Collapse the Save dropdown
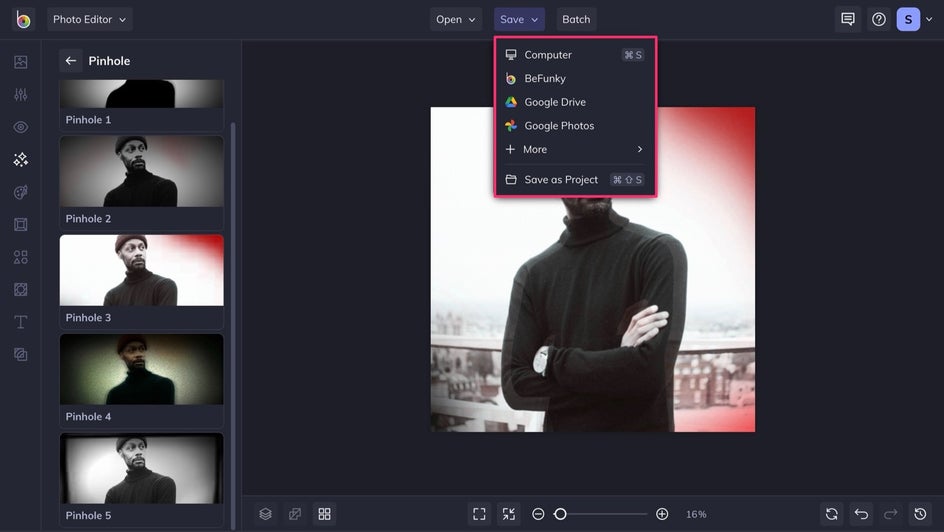This screenshot has width=944, height=532. (519, 19)
